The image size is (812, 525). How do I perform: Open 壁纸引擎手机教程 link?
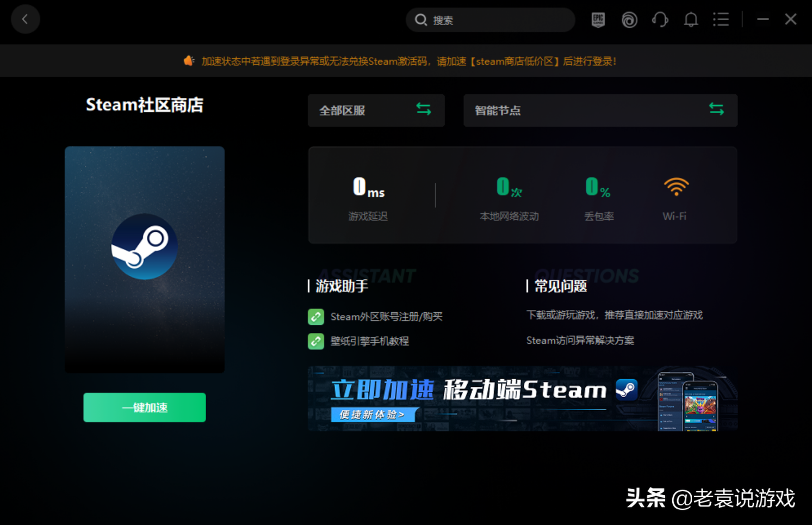tap(370, 341)
